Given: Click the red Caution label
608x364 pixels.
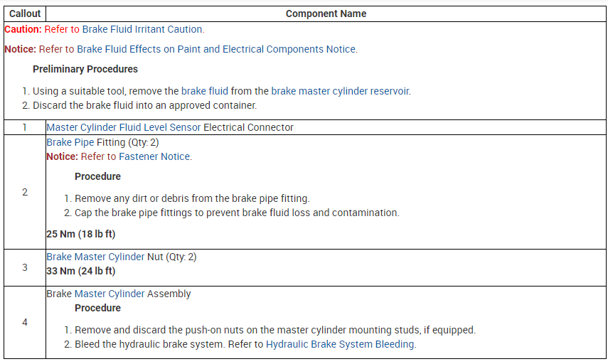Looking at the screenshot, I should 23,29.
